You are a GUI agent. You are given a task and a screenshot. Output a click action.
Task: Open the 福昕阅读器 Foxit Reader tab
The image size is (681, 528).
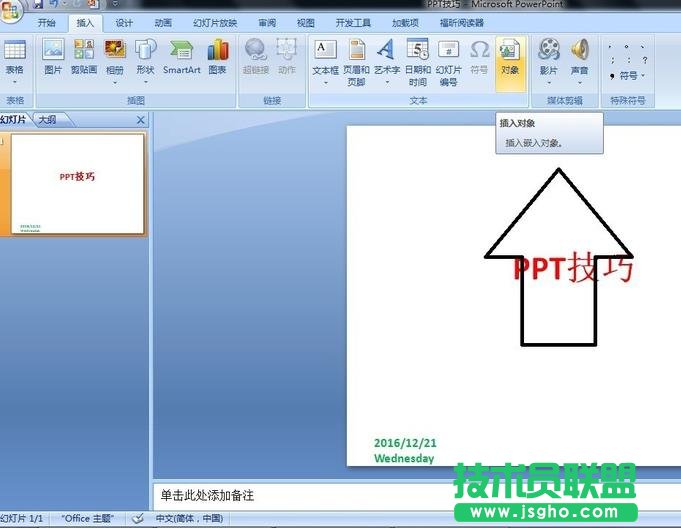pyautogui.click(x=462, y=23)
